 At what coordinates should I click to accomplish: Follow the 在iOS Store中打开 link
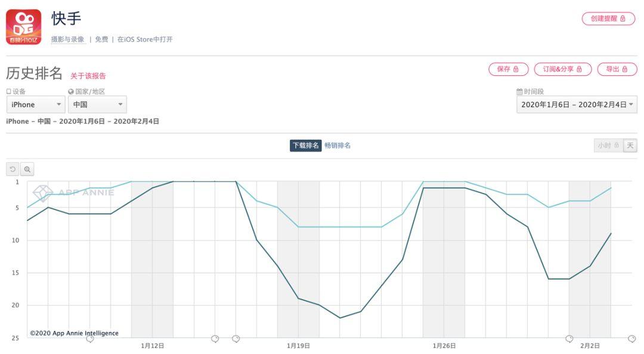pos(145,39)
